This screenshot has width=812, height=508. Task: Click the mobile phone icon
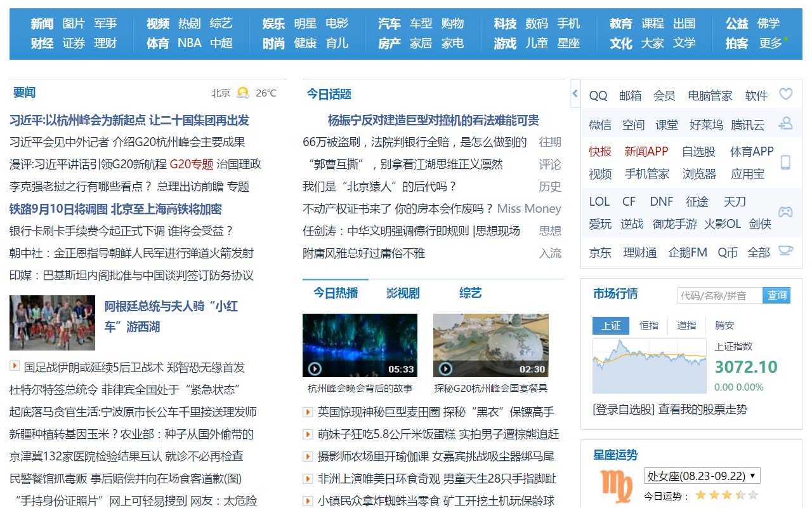[x=785, y=163]
